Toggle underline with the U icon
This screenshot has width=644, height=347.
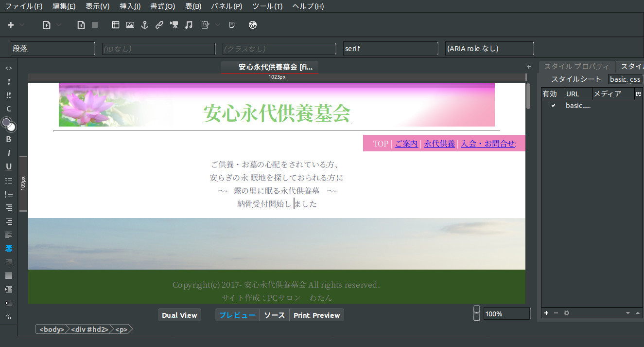(9, 166)
